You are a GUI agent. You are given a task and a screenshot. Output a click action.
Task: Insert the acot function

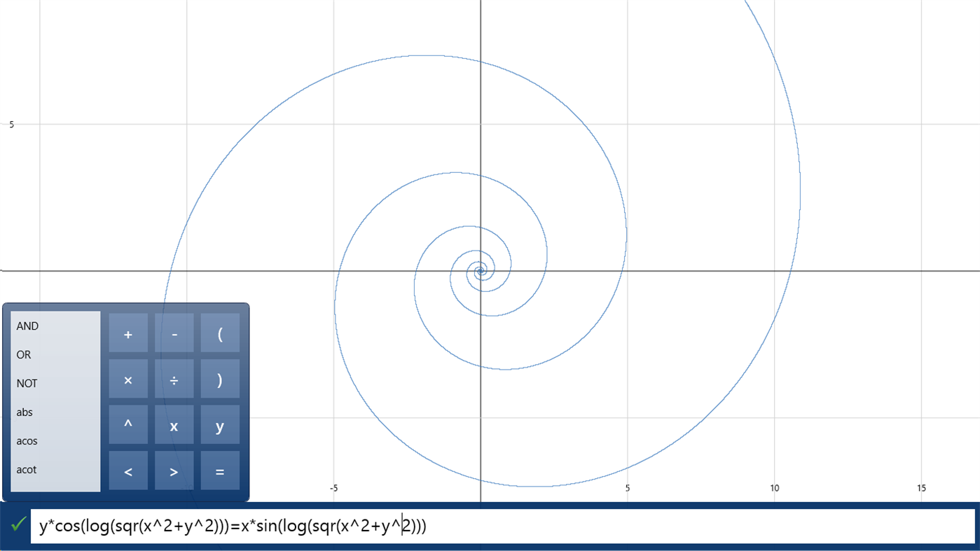(x=27, y=469)
